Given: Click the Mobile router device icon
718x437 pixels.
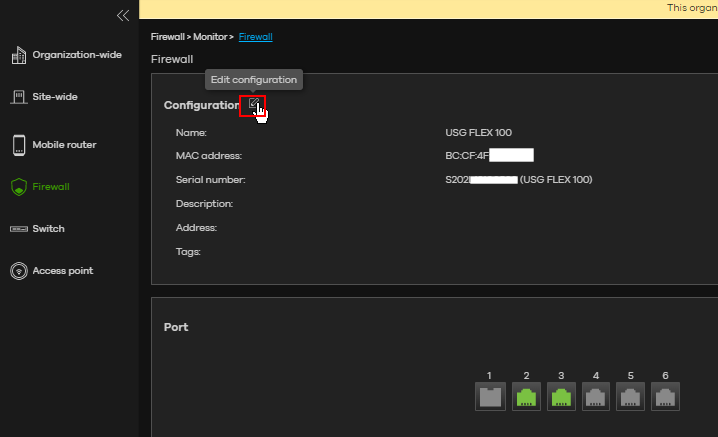Looking at the screenshot, I should (x=18, y=145).
